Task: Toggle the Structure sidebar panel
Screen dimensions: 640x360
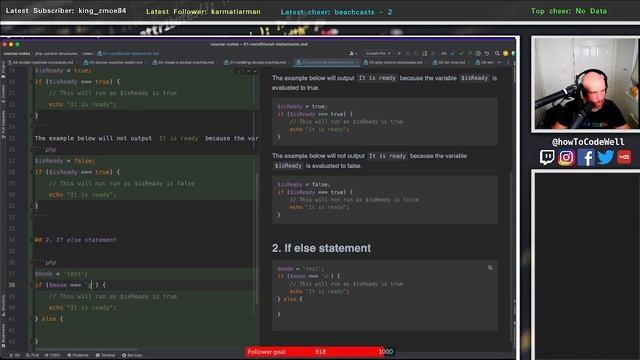Action: [3, 307]
